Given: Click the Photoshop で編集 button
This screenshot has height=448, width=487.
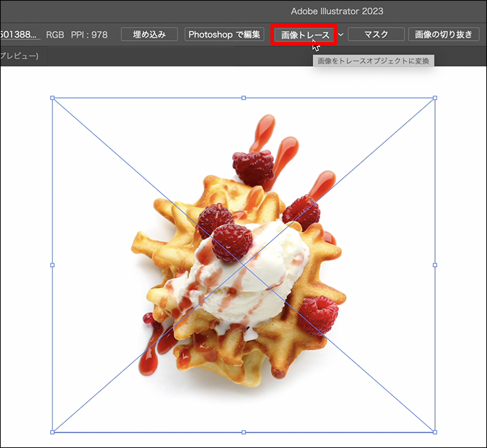Looking at the screenshot, I should 224,34.
